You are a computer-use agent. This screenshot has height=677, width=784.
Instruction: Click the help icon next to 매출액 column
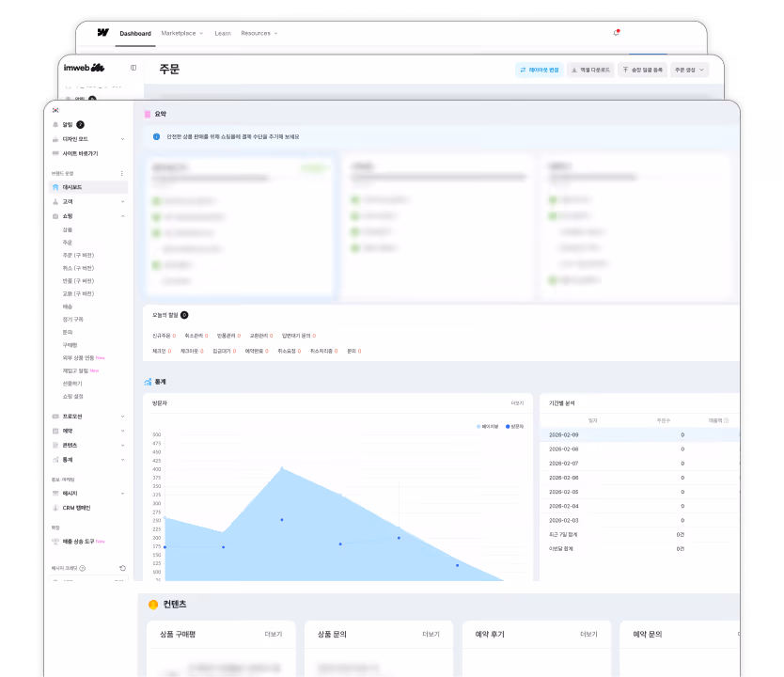(x=727, y=420)
